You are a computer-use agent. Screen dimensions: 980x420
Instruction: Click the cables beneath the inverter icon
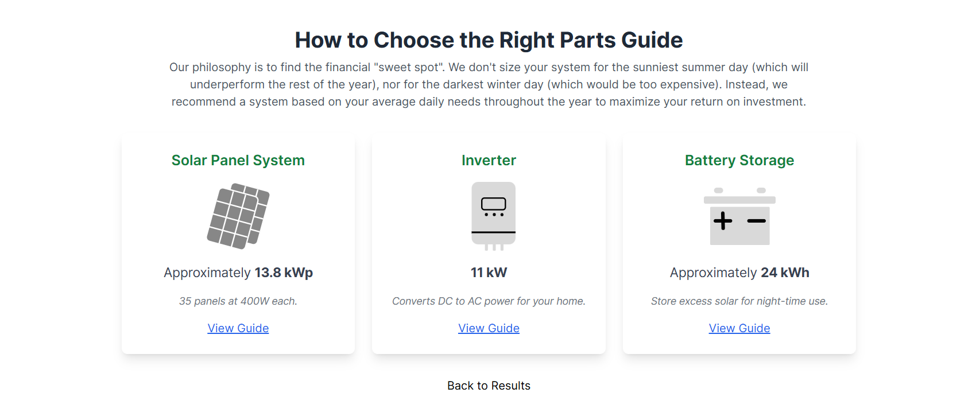point(494,248)
